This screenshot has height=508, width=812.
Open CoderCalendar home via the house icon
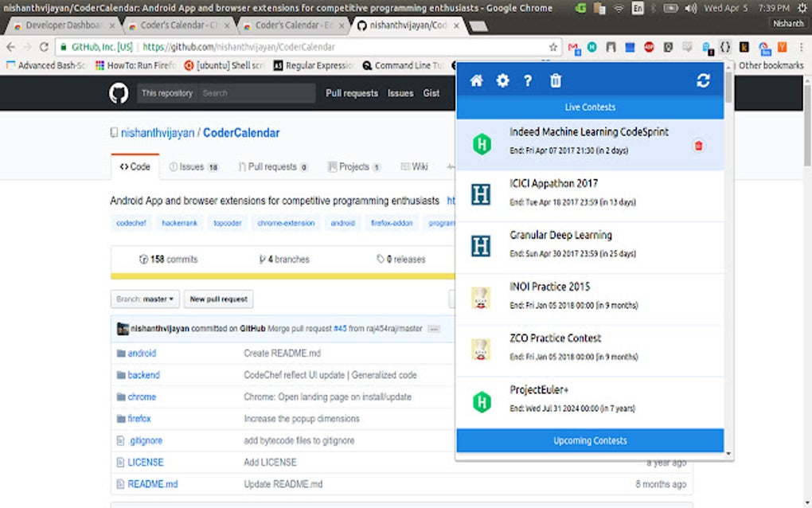[x=476, y=80]
